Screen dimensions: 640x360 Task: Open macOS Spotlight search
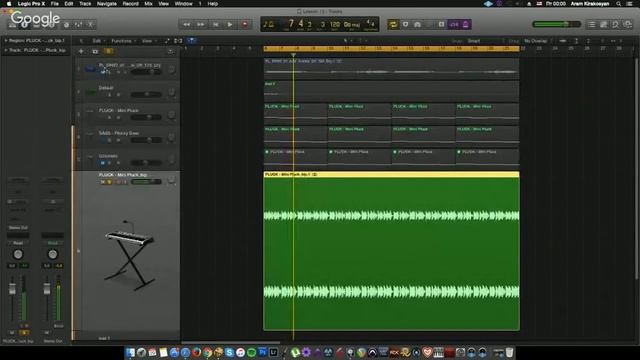618,4
